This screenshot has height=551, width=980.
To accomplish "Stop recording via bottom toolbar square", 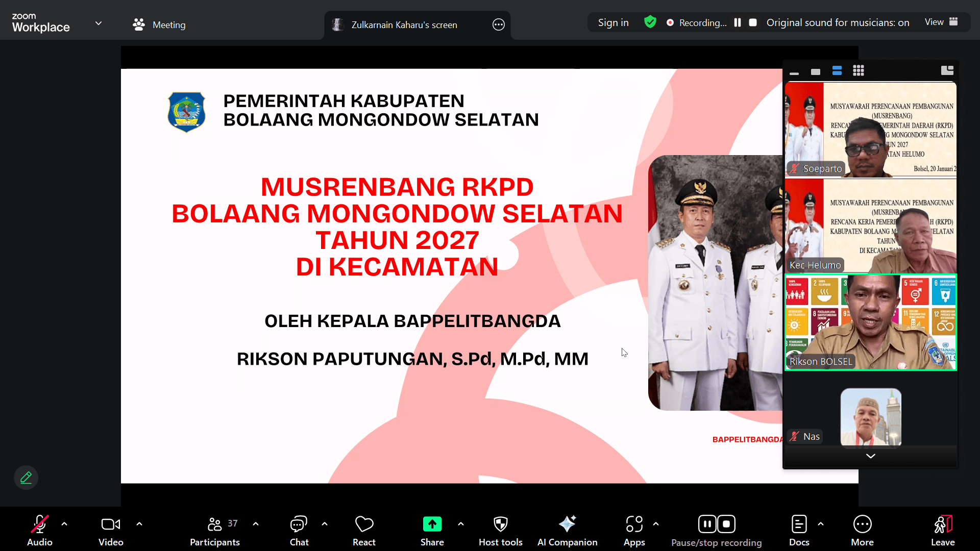I will pos(726,524).
